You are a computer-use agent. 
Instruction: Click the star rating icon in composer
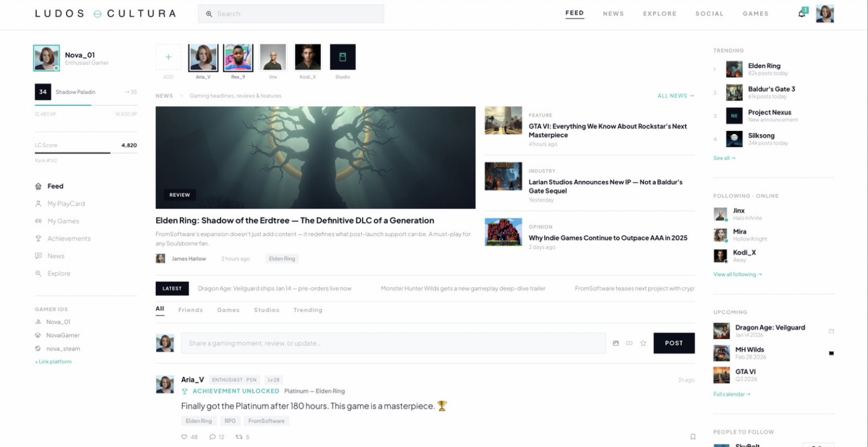coord(643,343)
